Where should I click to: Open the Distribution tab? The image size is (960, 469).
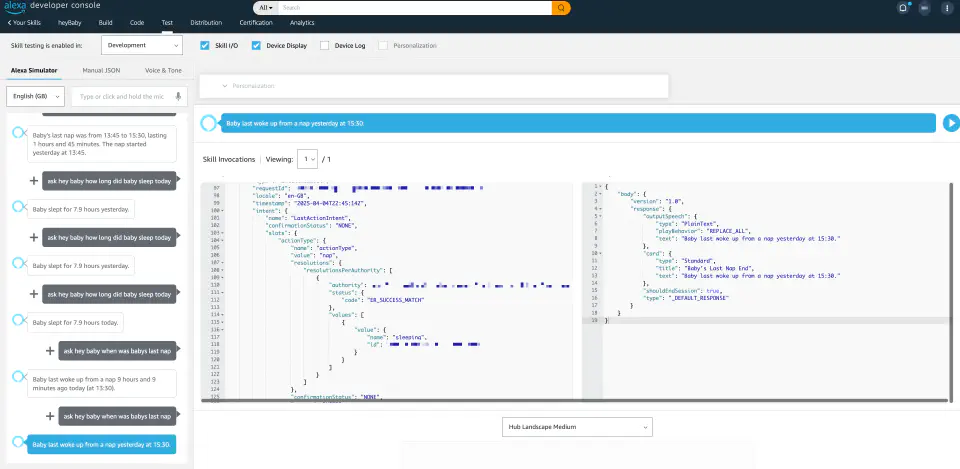[x=206, y=23]
